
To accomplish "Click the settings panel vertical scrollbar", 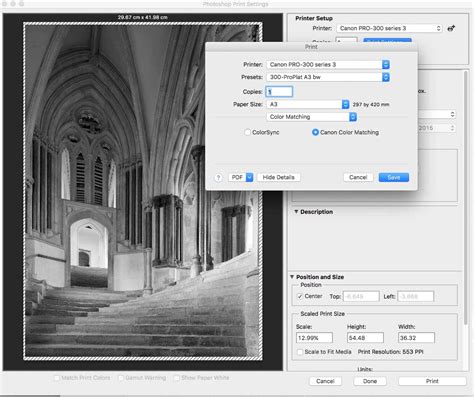I will [465, 198].
